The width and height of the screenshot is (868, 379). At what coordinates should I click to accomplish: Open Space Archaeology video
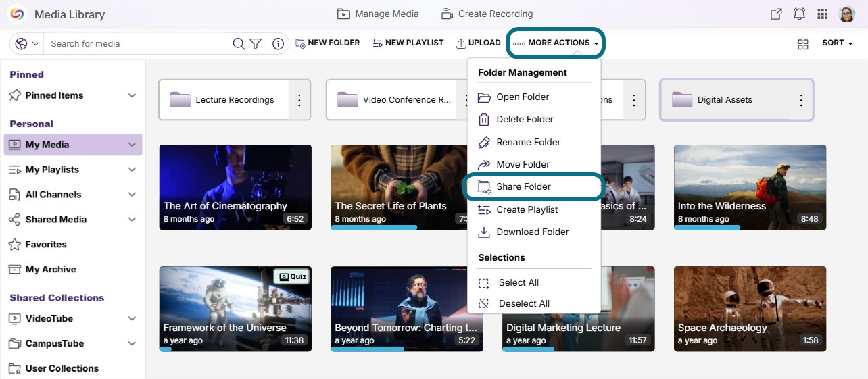(x=750, y=309)
